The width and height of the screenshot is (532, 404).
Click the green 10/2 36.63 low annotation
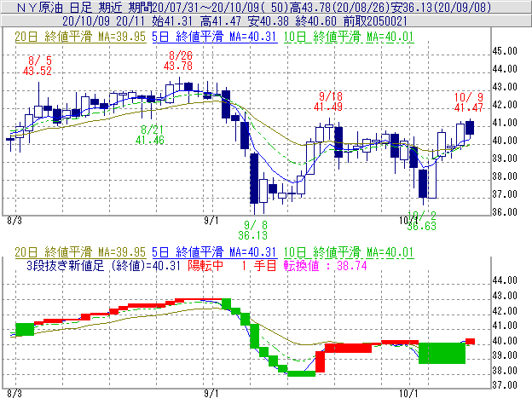[x=422, y=221]
